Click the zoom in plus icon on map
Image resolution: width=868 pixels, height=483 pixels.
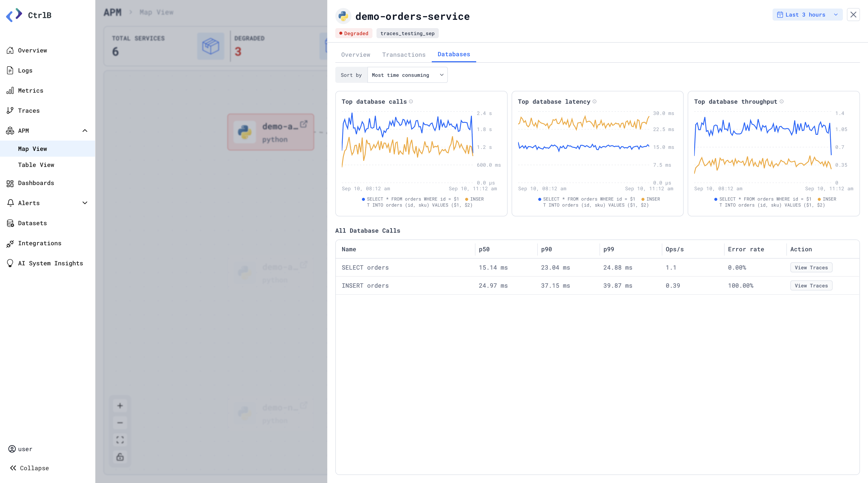click(120, 405)
